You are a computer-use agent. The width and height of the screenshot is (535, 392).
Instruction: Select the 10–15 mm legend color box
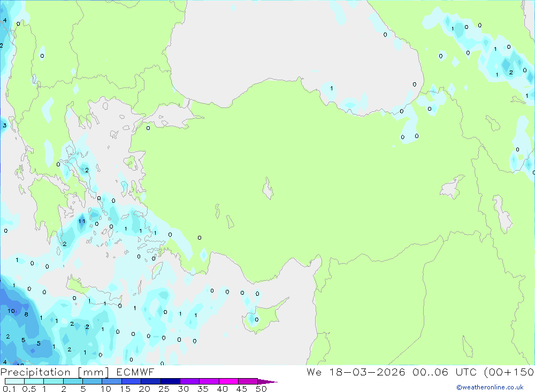(x=112, y=381)
